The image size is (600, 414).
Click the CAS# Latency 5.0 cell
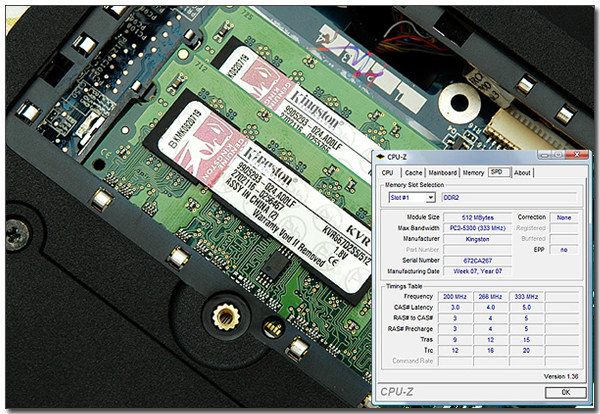tap(526, 307)
